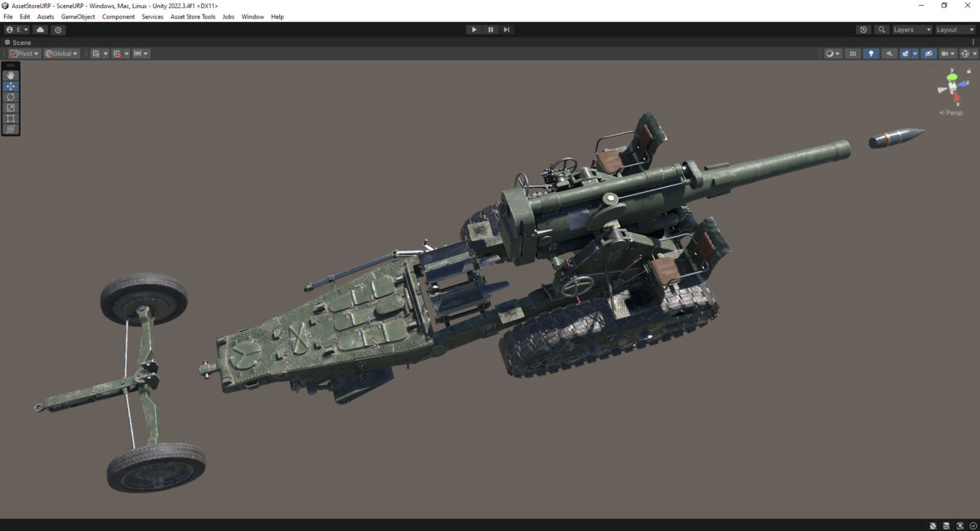
Task: Click the Global orientation button
Action: click(60, 53)
